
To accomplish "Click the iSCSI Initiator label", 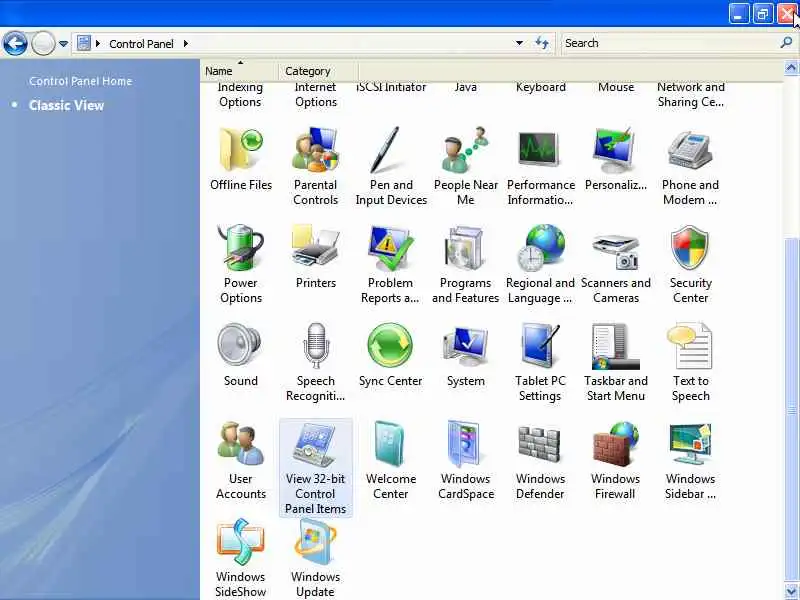I will [x=391, y=87].
